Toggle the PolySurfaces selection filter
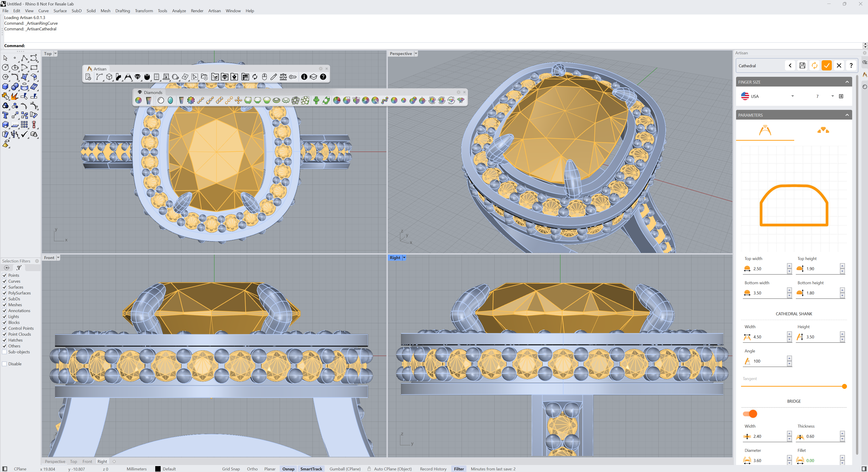 pos(4,293)
